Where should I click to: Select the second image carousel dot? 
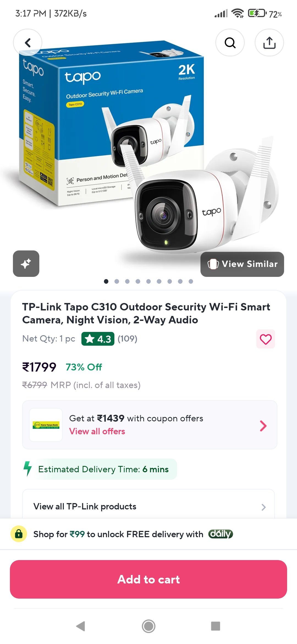117,281
